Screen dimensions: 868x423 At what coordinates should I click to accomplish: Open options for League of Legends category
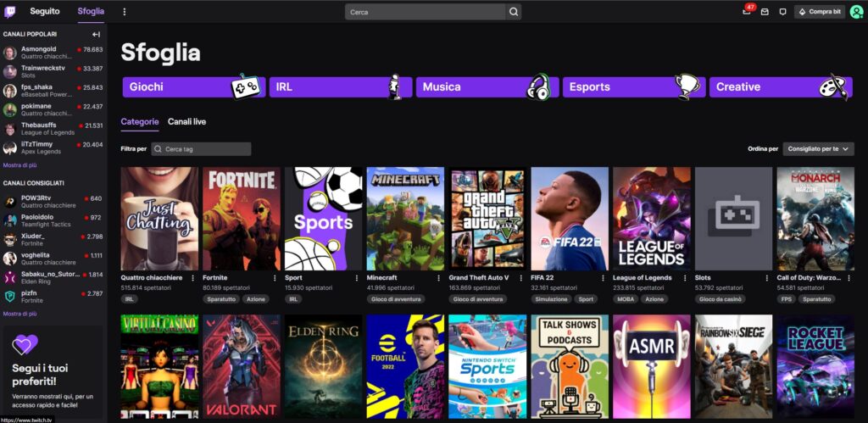684,278
